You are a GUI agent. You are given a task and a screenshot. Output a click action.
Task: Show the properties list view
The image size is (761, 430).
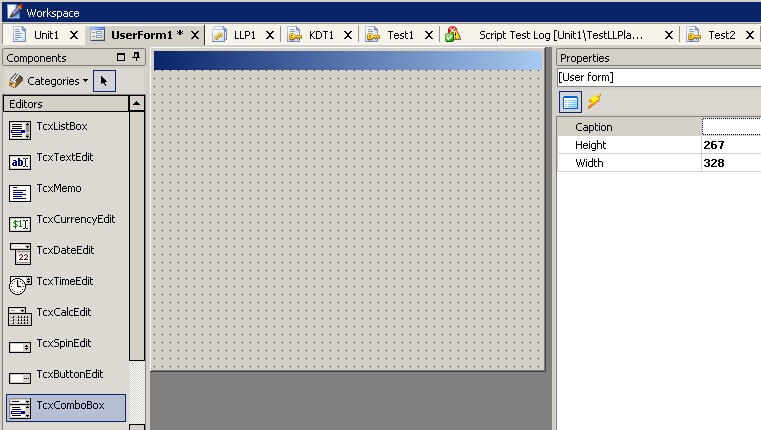570,101
